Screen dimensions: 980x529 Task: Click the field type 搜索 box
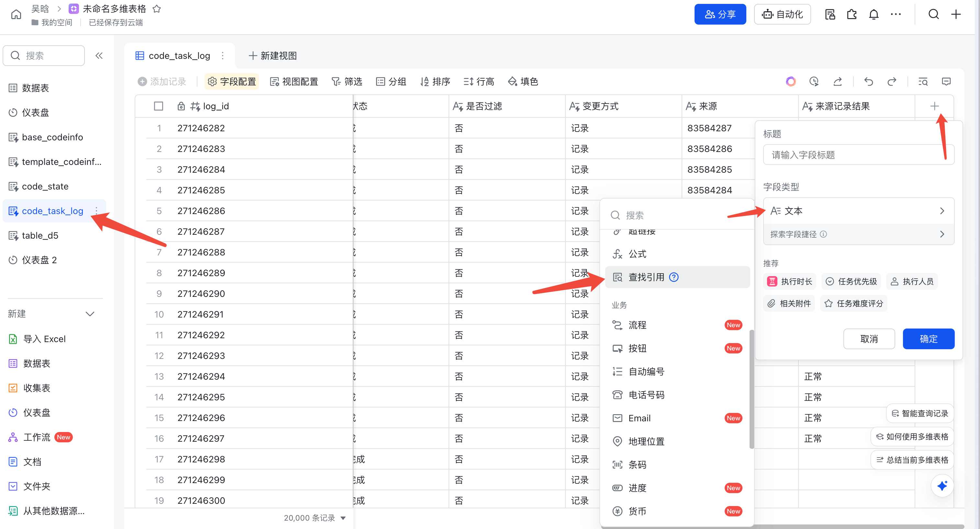[677, 215]
